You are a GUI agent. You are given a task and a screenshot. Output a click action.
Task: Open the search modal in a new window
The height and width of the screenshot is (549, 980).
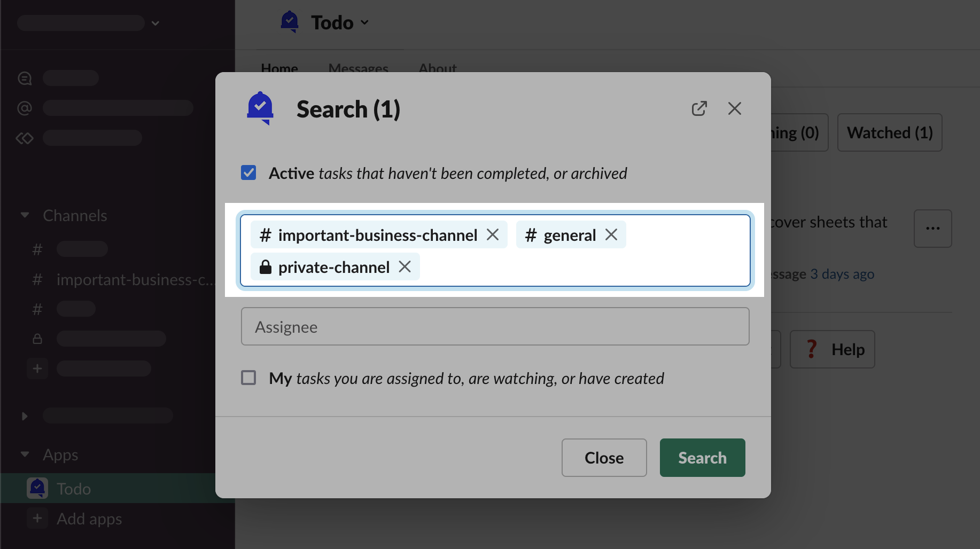(x=699, y=108)
